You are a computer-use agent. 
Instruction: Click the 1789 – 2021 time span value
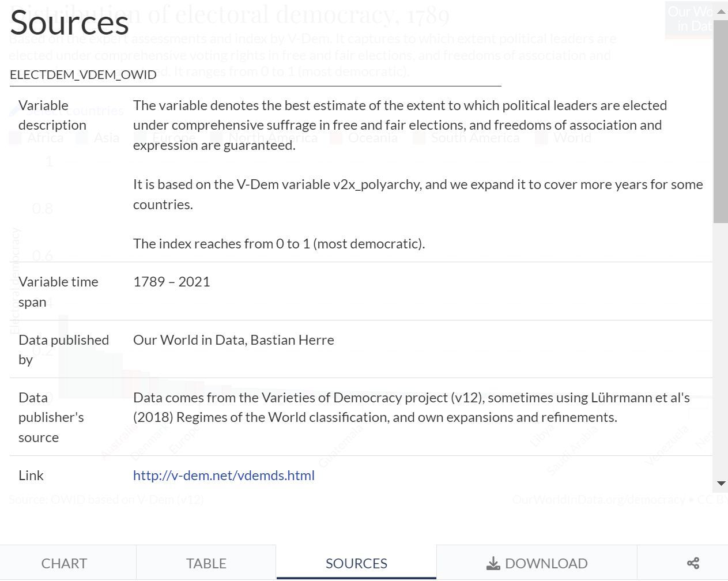click(x=171, y=282)
